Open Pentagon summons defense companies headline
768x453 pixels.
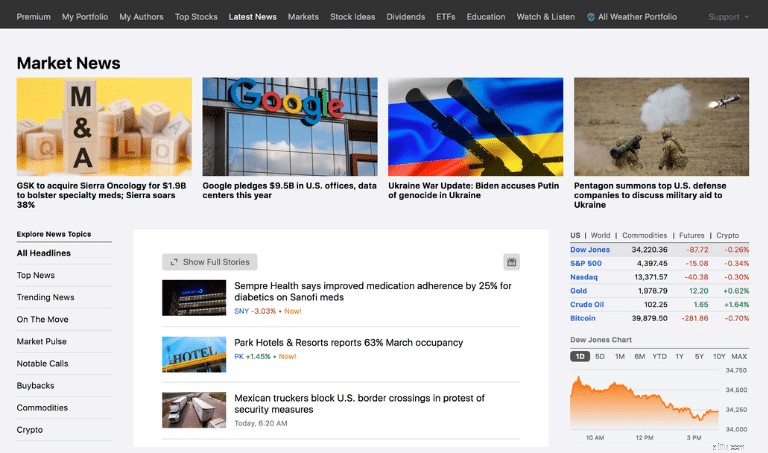(650, 195)
